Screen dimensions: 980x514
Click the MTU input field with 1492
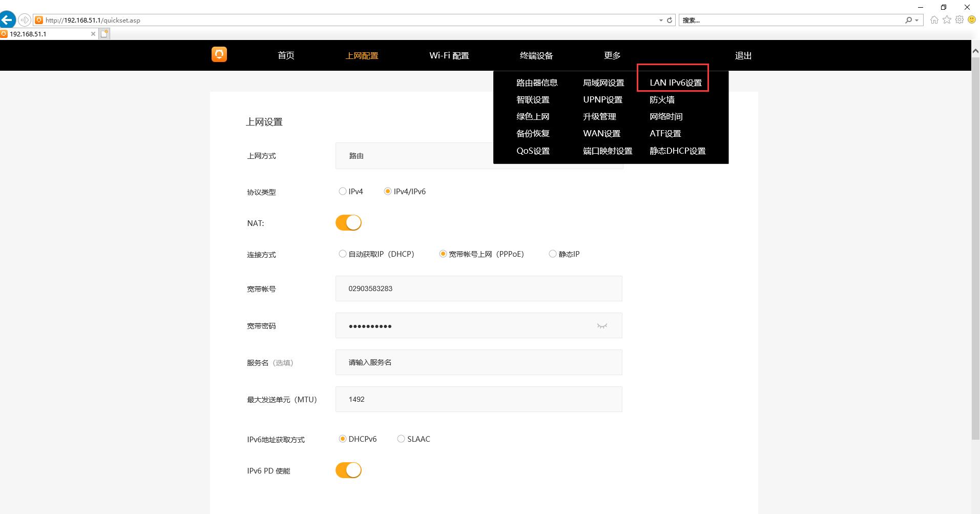tap(479, 399)
